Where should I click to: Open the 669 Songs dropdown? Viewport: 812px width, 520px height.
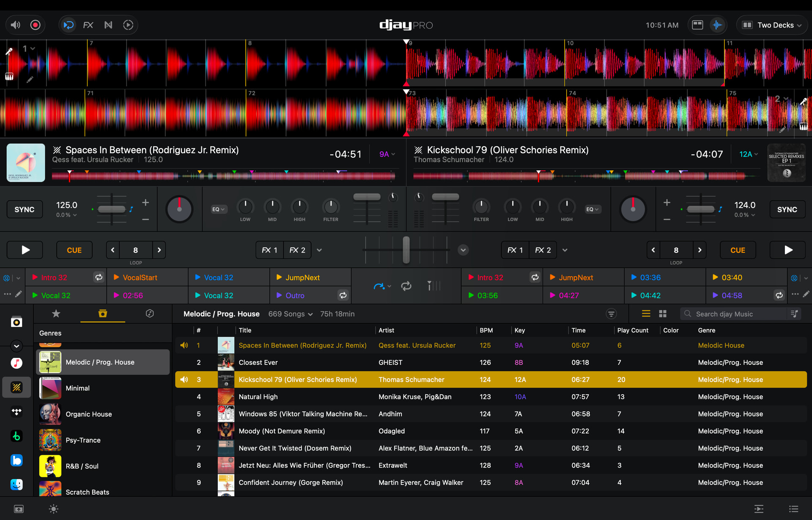pos(291,314)
